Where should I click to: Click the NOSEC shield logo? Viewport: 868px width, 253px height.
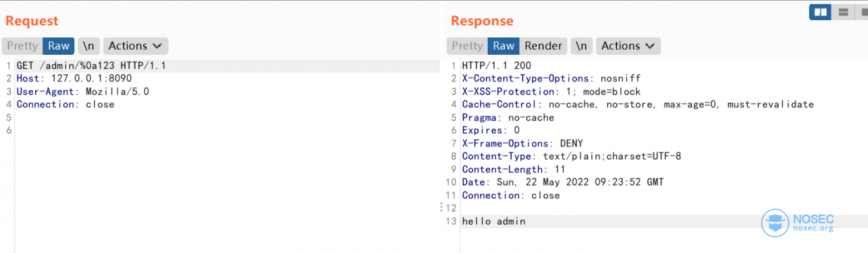point(775,222)
